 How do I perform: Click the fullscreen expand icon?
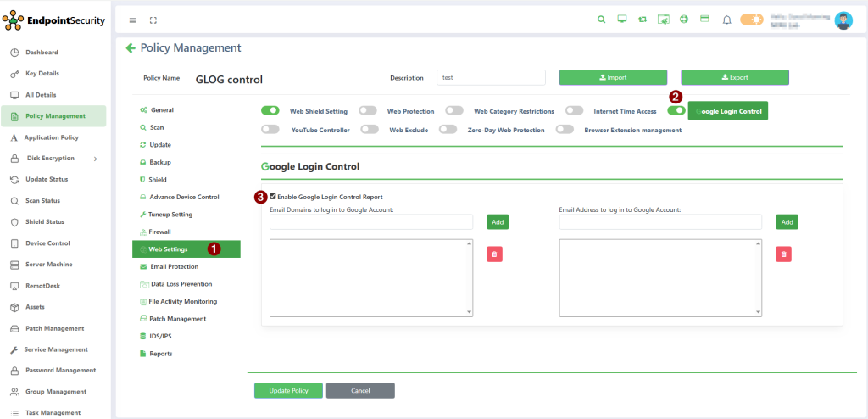pos(153,20)
